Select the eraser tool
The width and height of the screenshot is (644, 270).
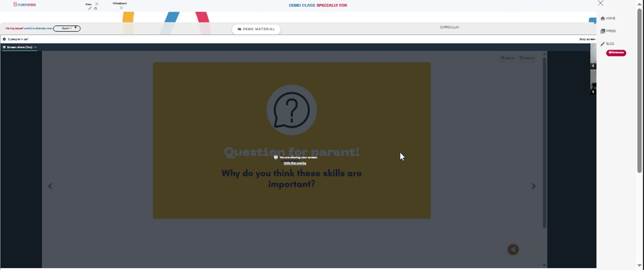pyautogui.click(x=95, y=8)
